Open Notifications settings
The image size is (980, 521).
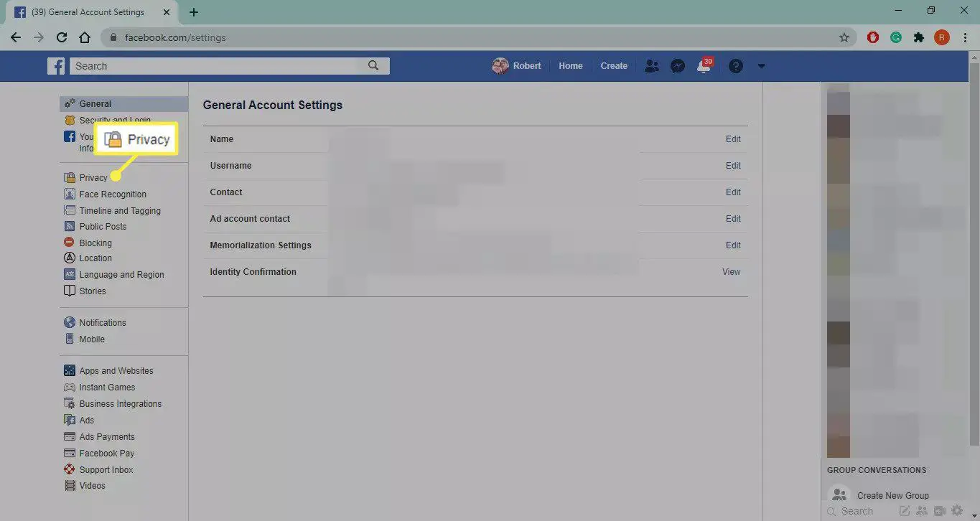click(x=103, y=323)
